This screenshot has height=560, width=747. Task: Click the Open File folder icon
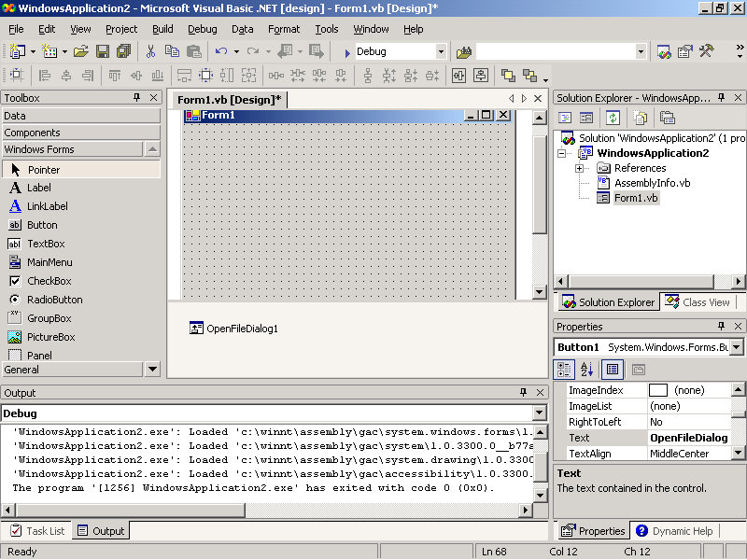[x=81, y=51]
